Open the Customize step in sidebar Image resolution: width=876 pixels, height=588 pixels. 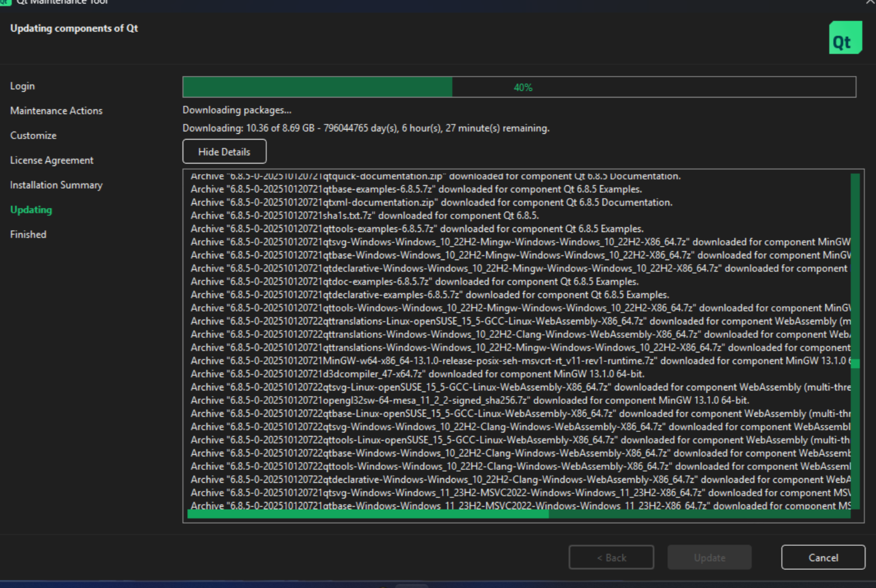33,135
